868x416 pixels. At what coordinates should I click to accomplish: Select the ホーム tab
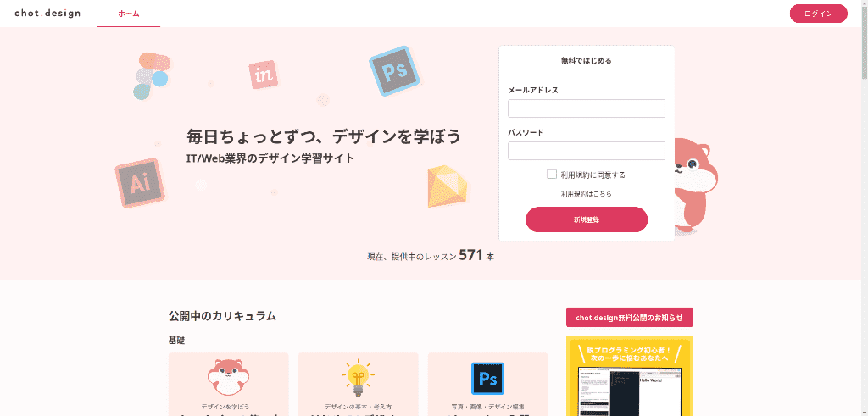pos(129,14)
